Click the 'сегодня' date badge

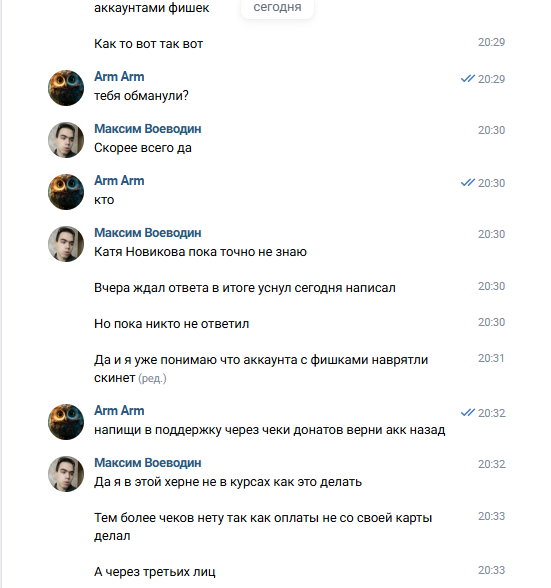(277, 8)
